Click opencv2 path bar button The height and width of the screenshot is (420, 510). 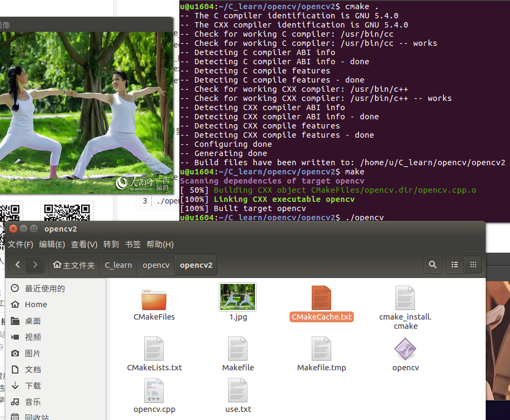pyautogui.click(x=196, y=265)
